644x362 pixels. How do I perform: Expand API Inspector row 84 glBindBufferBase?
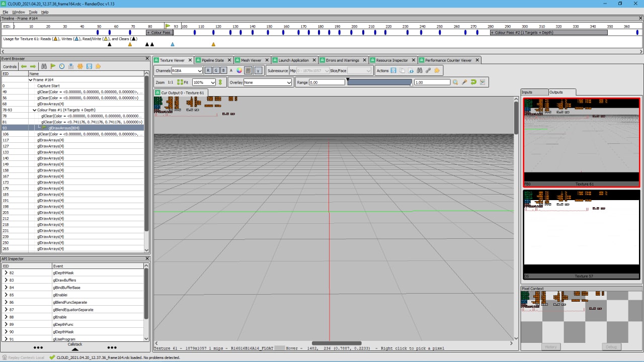point(6,288)
